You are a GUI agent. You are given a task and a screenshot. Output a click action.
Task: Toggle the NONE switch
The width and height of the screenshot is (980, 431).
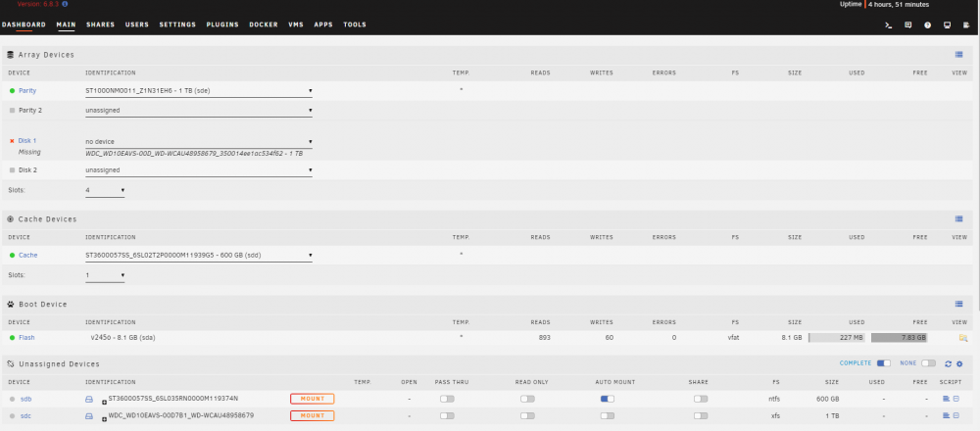[929, 362]
